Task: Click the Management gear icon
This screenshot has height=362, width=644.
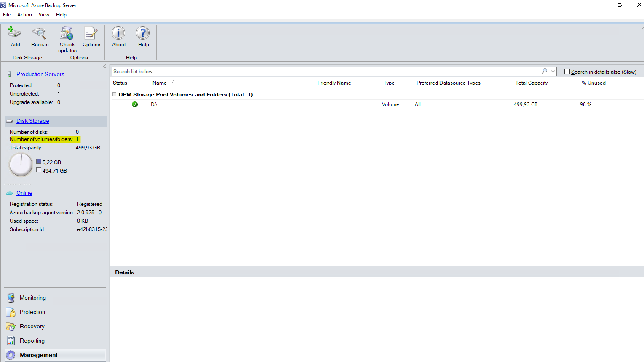Action: (x=11, y=355)
